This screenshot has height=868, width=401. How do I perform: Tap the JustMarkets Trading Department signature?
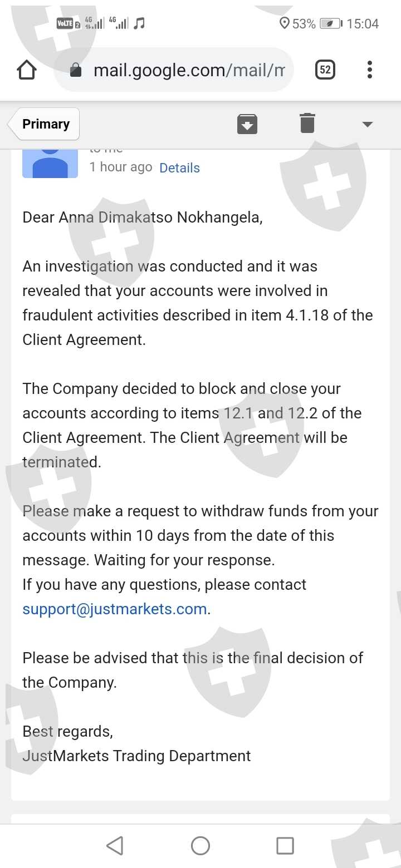click(x=136, y=756)
